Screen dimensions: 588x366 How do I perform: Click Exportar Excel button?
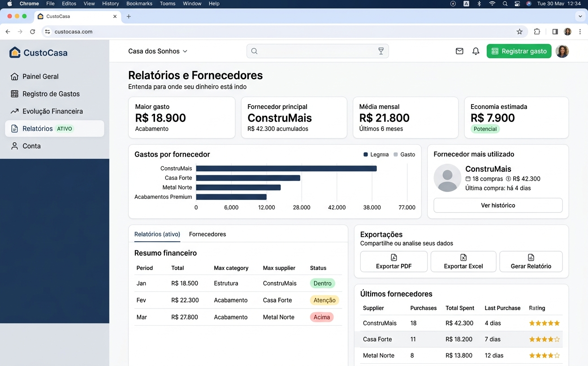coord(463,261)
